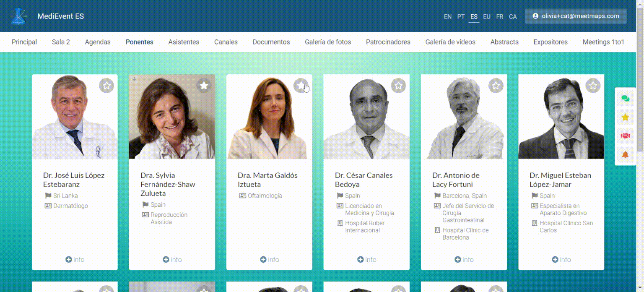
Task: Favorite Dr. César Canales Bedoya star
Action: click(398, 86)
